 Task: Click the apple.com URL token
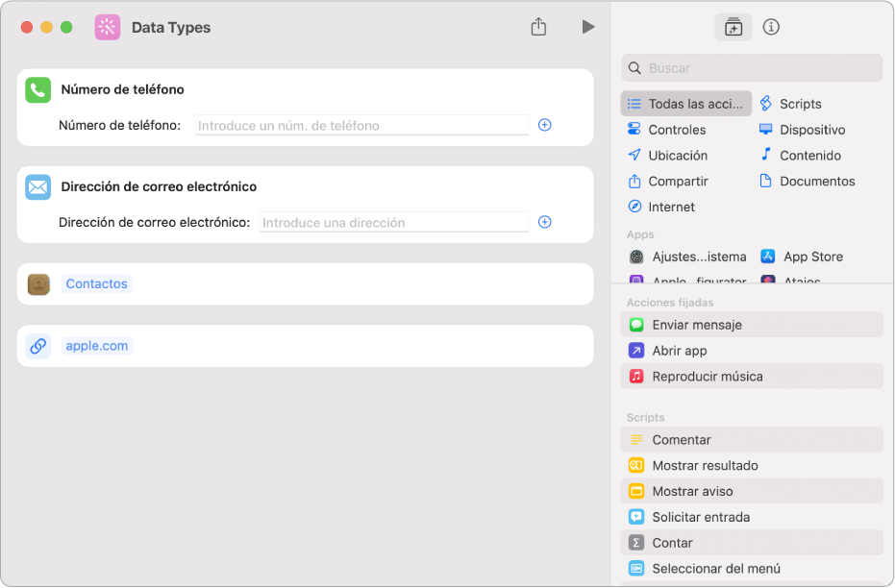(x=97, y=346)
